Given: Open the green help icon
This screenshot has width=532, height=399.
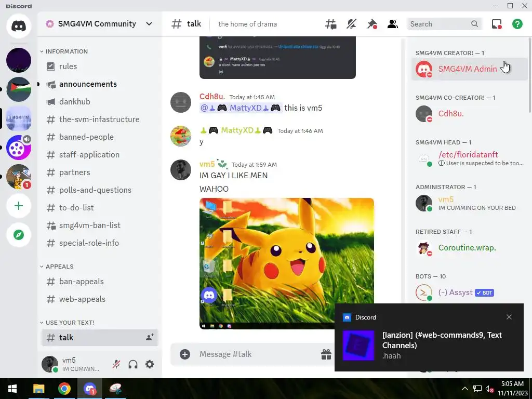Looking at the screenshot, I should point(517,24).
